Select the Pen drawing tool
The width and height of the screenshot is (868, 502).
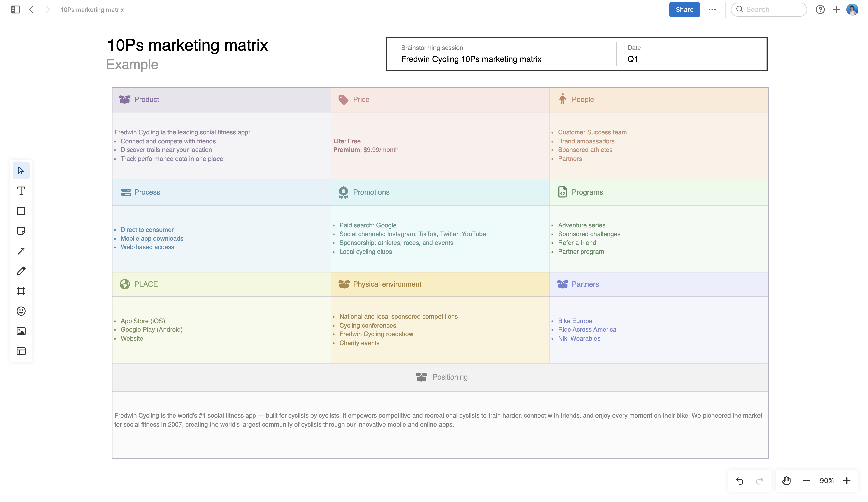[x=21, y=271]
